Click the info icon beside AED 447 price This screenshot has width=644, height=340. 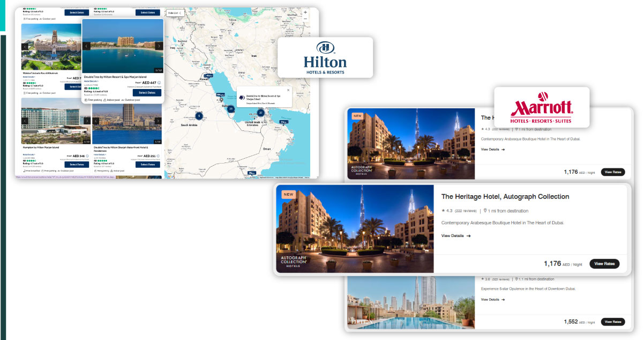pos(159,83)
